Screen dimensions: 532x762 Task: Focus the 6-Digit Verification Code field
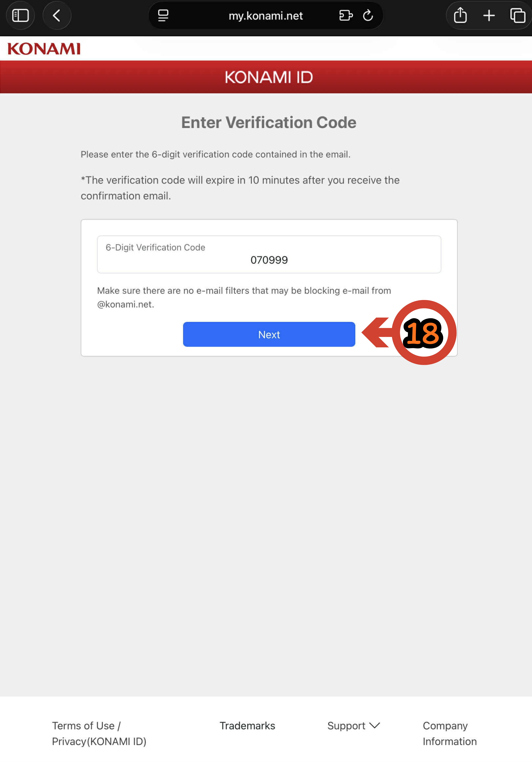pos(269,255)
